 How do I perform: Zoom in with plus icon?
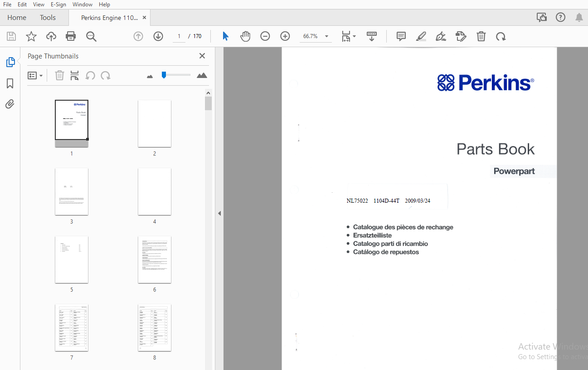coord(285,36)
